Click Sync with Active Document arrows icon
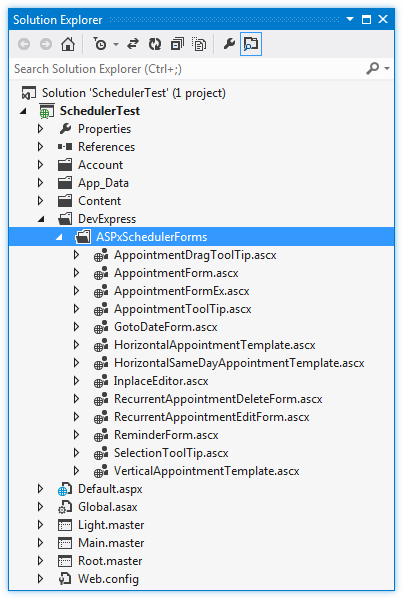The image size is (403, 599). click(x=133, y=44)
